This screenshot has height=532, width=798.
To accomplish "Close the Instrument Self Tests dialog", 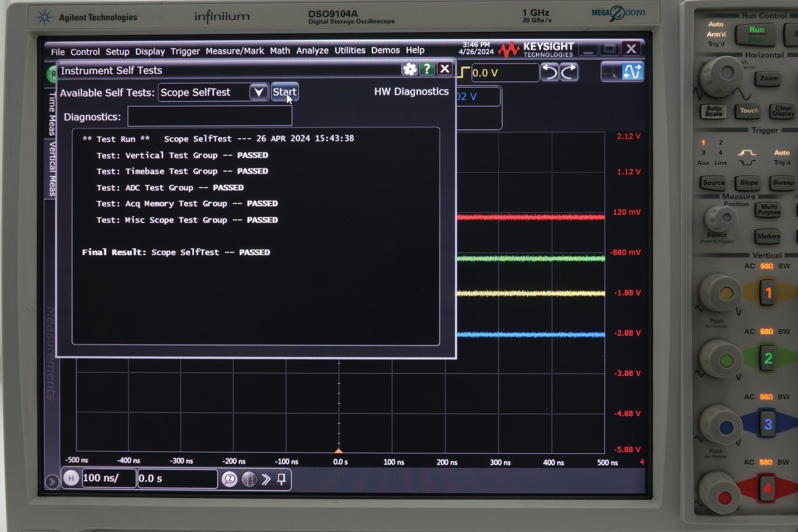I will 445,69.
